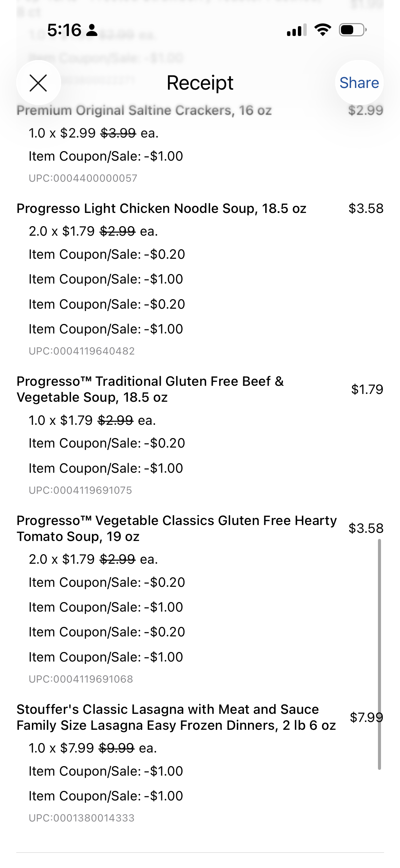Tap the 5:16 clock in status bar
Screen dimensions: 400x868
[x=64, y=30]
